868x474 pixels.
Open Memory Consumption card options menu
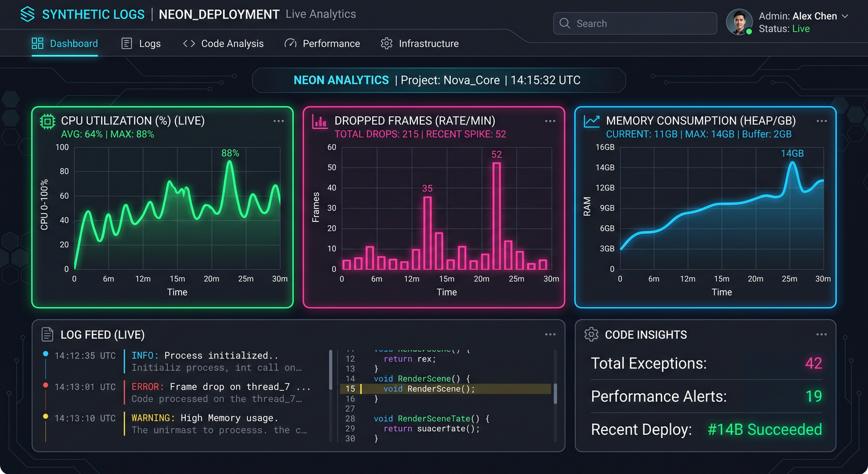pyautogui.click(x=821, y=122)
